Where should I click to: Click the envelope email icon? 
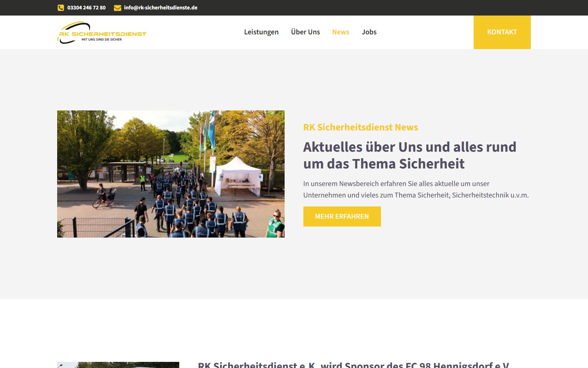(117, 8)
